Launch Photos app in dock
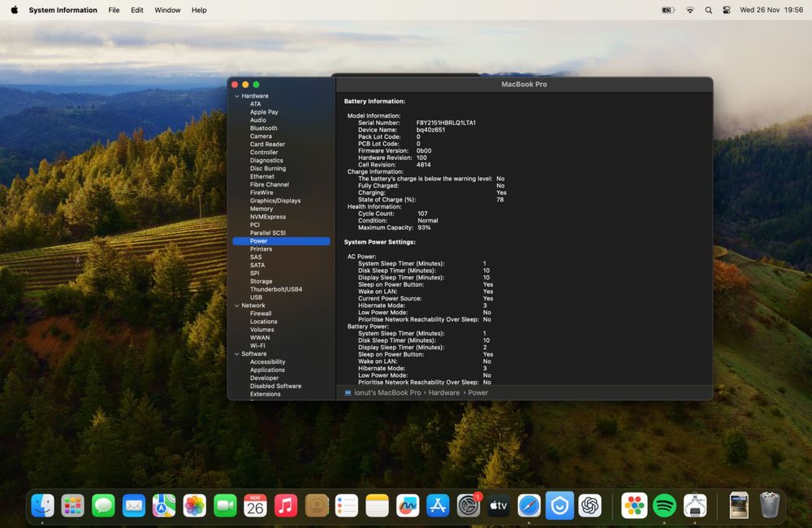Image resolution: width=812 pixels, height=528 pixels. 195,505
